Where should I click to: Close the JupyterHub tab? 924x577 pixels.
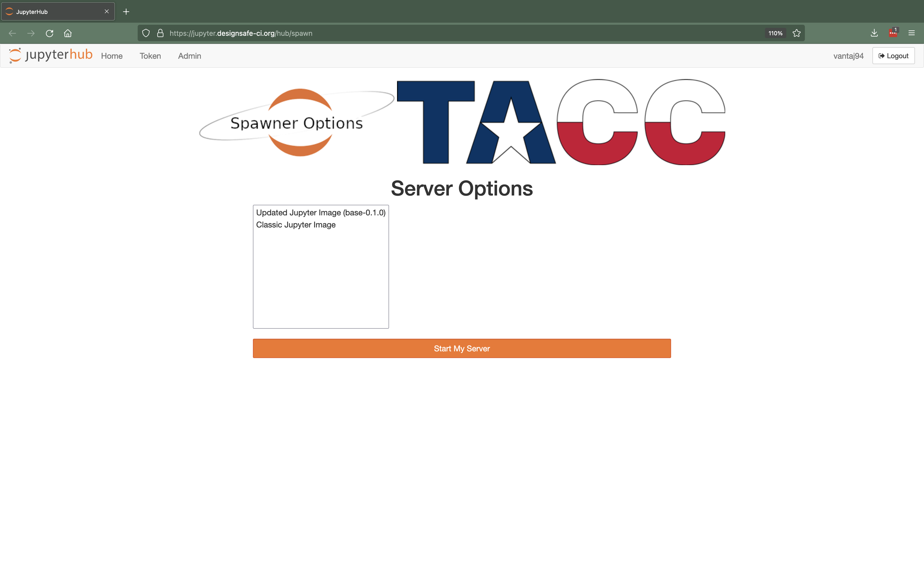click(x=106, y=11)
